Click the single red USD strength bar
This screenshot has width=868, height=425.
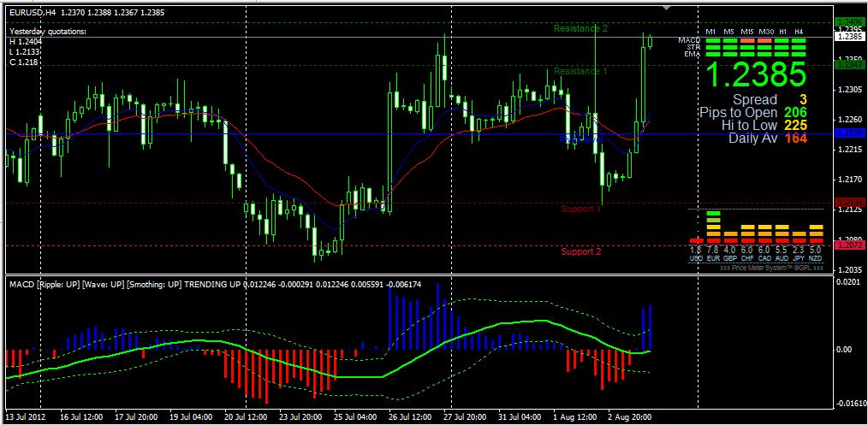coord(697,240)
